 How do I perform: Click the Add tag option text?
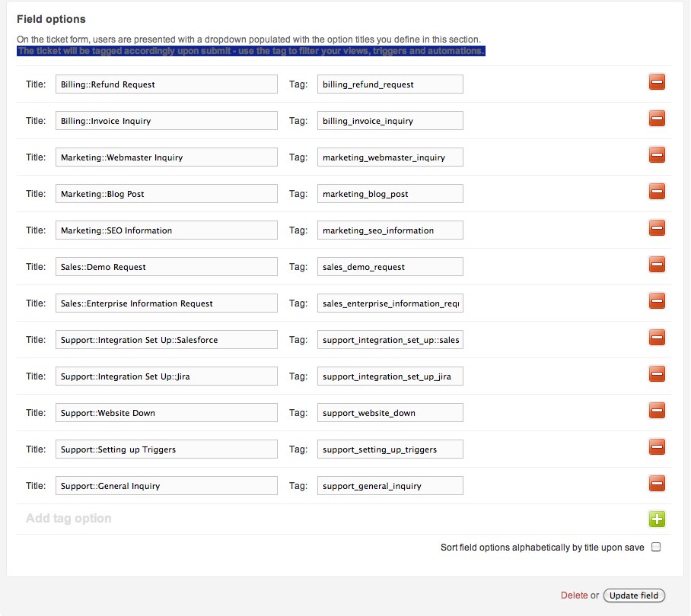coord(68,519)
